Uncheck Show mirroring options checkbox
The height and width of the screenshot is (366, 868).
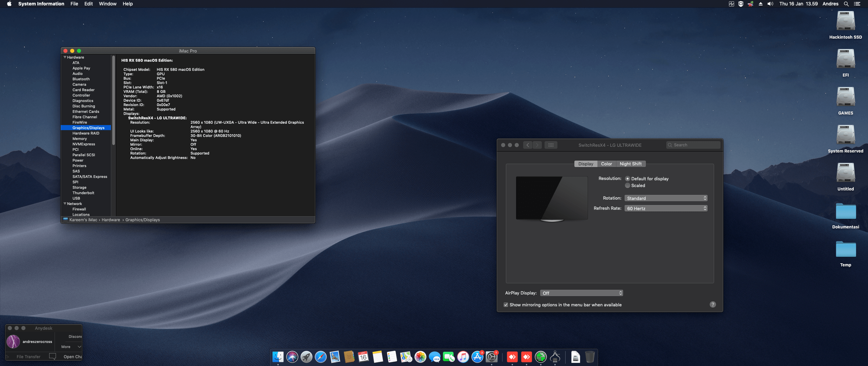click(506, 305)
